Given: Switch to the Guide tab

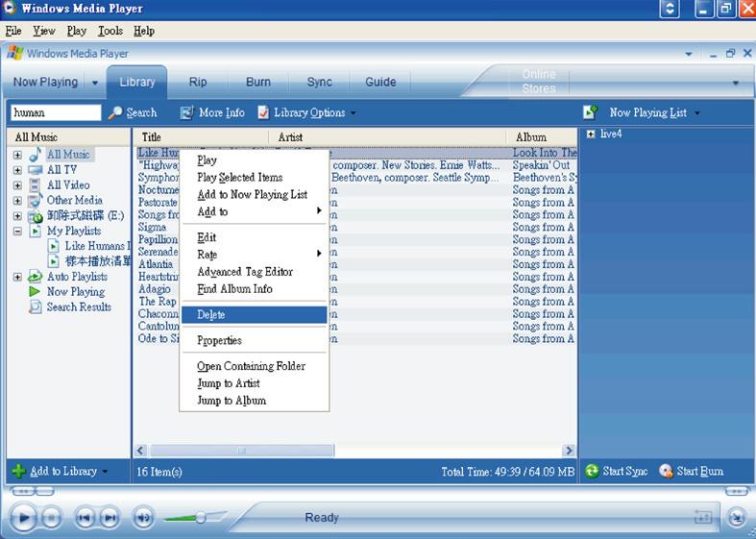Looking at the screenshot, I should [x=380, y=82].
